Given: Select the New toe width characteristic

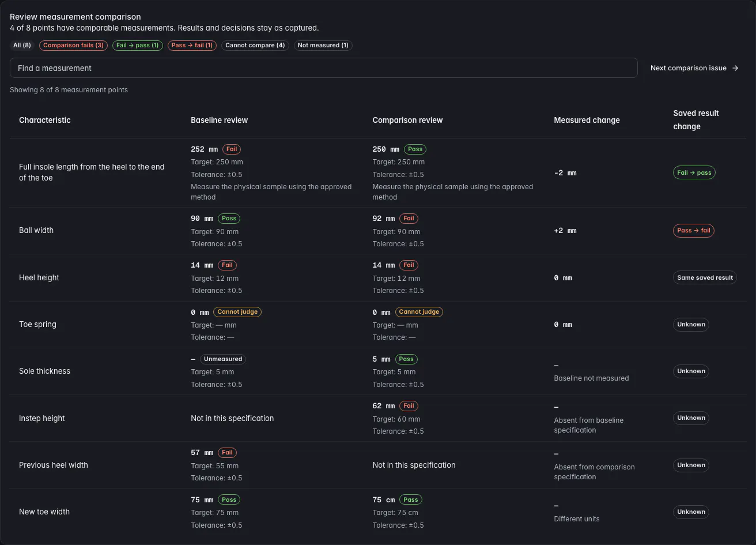Looking at the screenshot, I should tap(44, 512).
